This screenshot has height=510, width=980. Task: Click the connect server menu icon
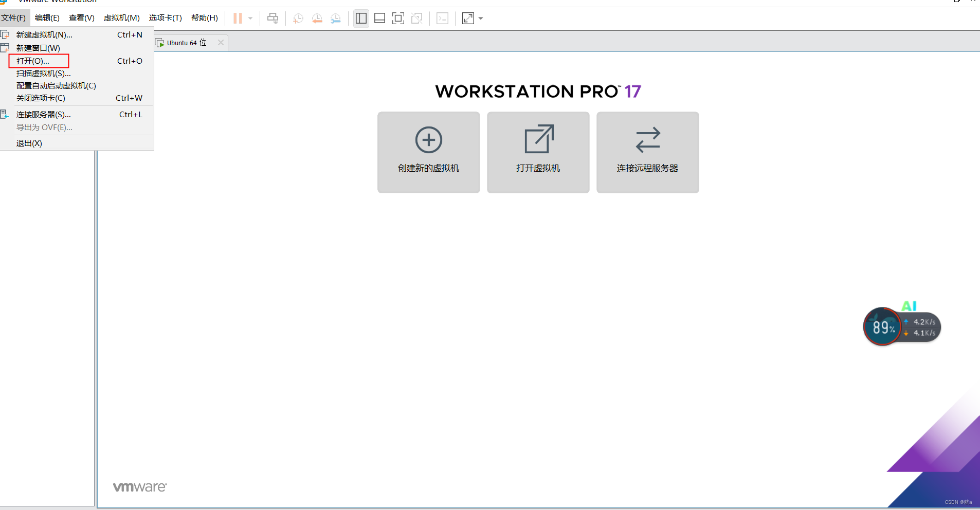click(5, 114)
